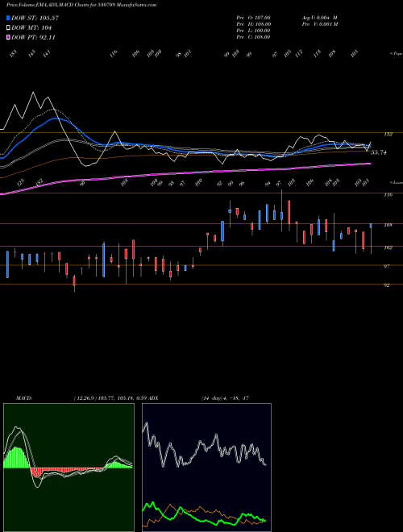Click the 'Avg V: 0.004 M' value

[319, 18]
